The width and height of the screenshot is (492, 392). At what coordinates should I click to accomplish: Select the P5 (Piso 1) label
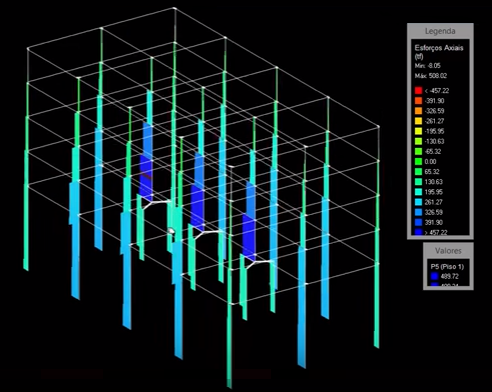point(447,267)
